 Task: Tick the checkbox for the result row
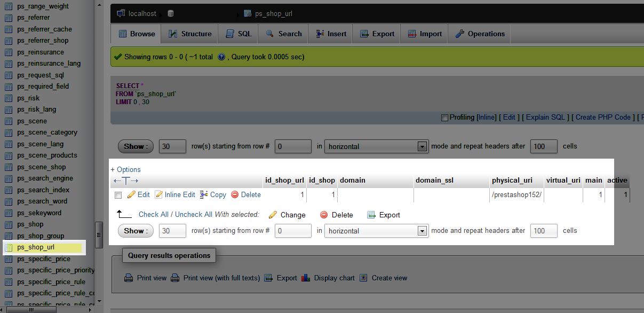tap(118, 195)
